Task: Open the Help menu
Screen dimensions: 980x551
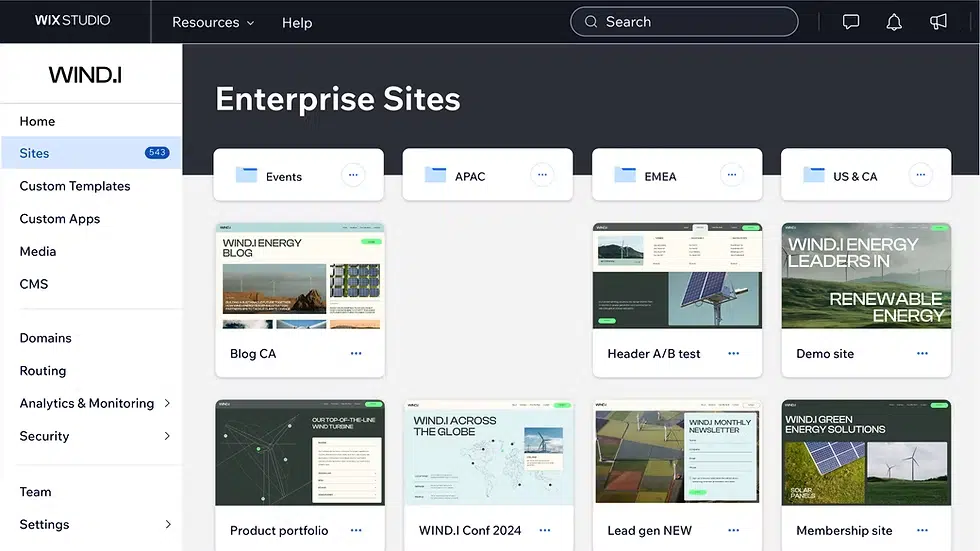Action: 297,23
